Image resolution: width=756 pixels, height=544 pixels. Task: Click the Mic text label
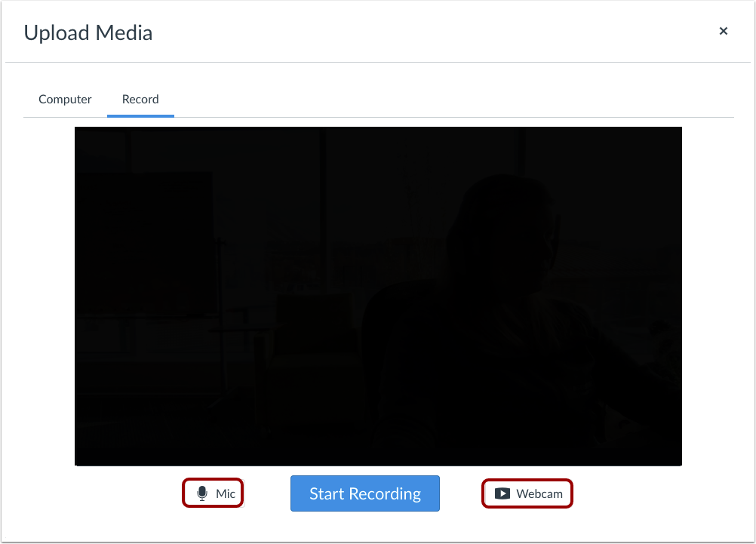(x=225, y=494)
